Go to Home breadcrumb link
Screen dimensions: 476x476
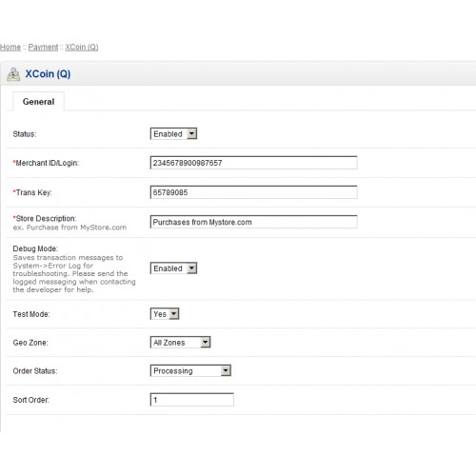pos(10,47)
